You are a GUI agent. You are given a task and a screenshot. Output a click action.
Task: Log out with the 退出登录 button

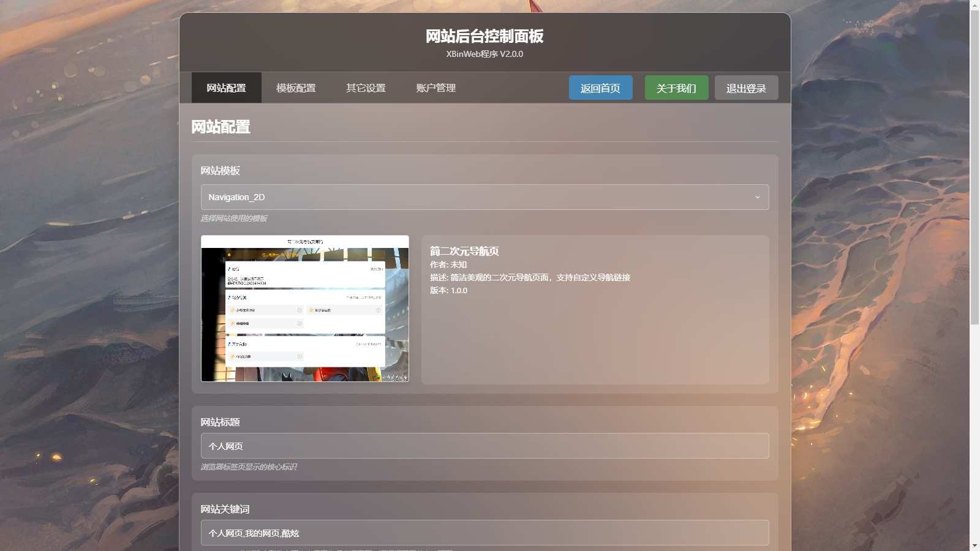click(x=746, y=88)
